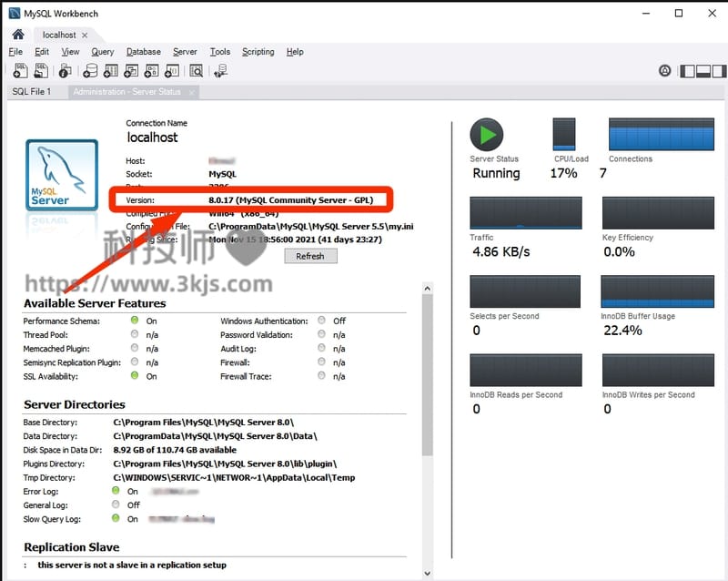Viewport: 728px width, 581px height.
Task: Create a new table toolbar icon
Action: coord(110,71)
